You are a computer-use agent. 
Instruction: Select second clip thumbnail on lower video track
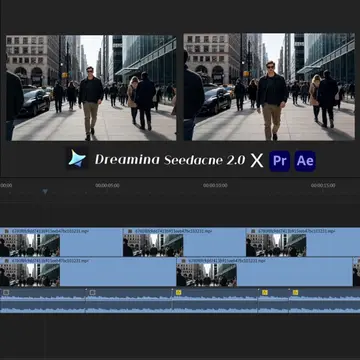207,275
